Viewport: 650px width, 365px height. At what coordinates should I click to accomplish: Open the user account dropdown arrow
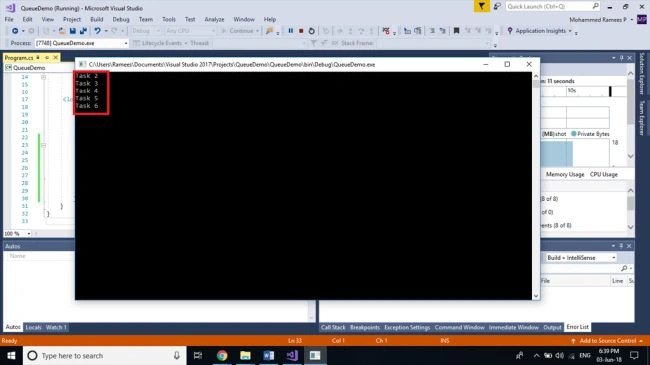(x=632, y=19)
